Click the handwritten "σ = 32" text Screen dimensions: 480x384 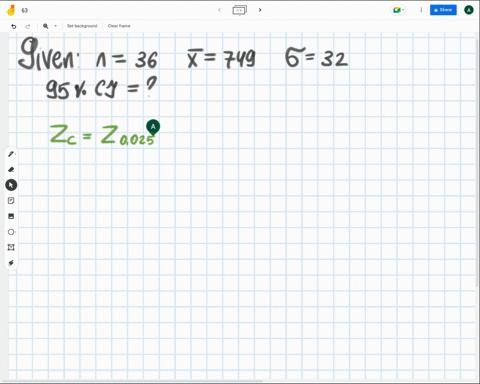(x=317, y=57)
